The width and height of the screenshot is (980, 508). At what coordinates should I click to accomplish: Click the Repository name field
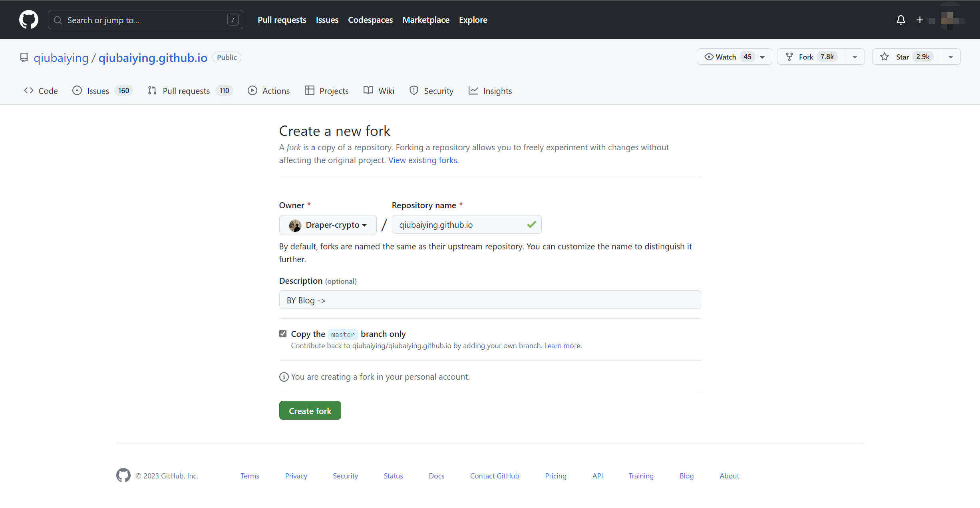(459, 225)
